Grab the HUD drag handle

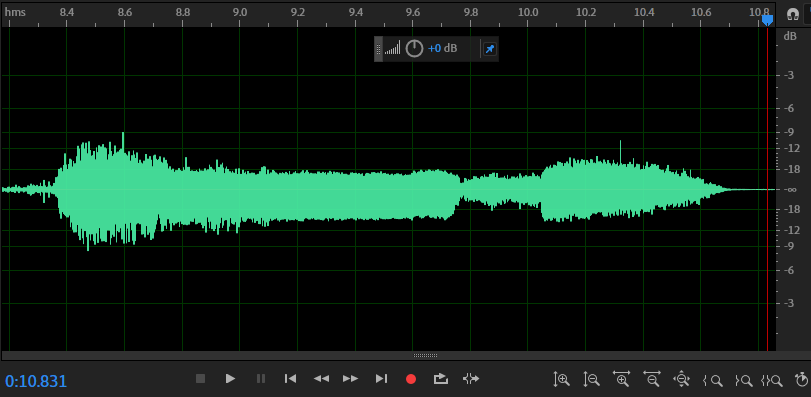point(378,49)
